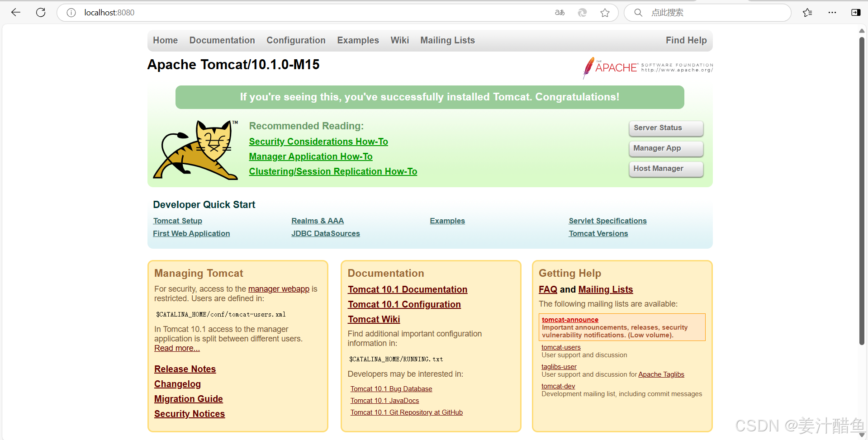
Task: Add this page to favorites with the star icon
Action: tap(605, 13)
